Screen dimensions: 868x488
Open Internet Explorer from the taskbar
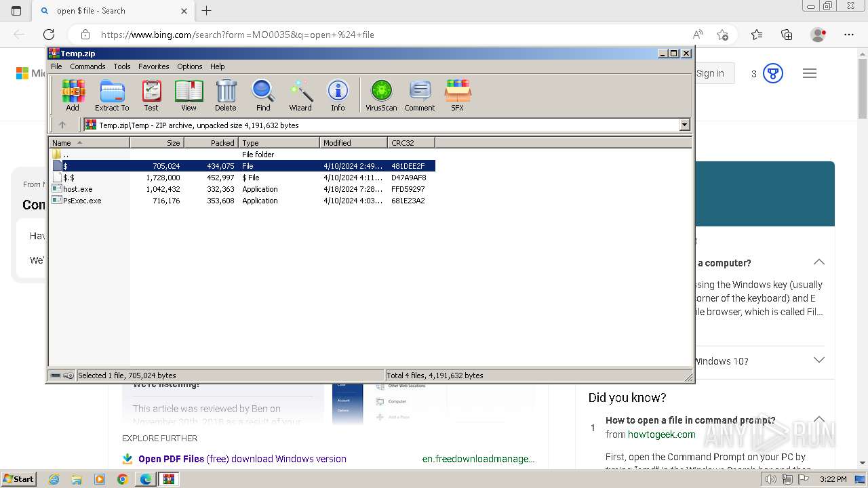[54, 479]
